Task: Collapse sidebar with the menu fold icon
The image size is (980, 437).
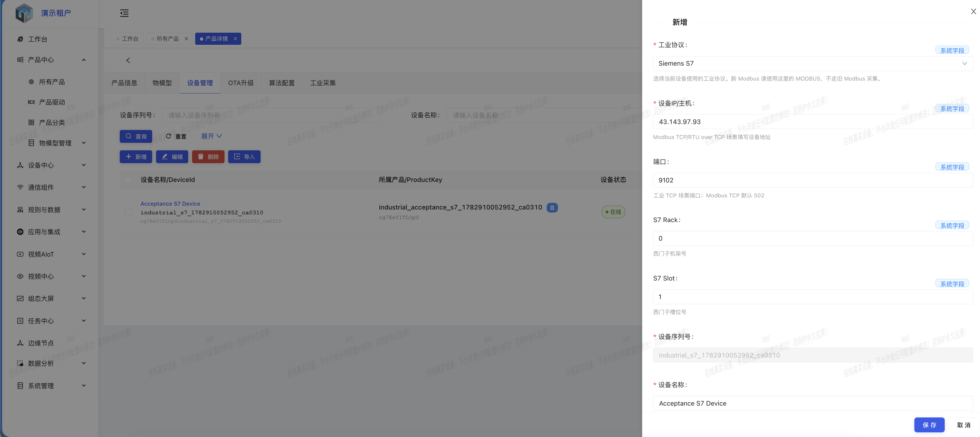Action: (124, 13)
